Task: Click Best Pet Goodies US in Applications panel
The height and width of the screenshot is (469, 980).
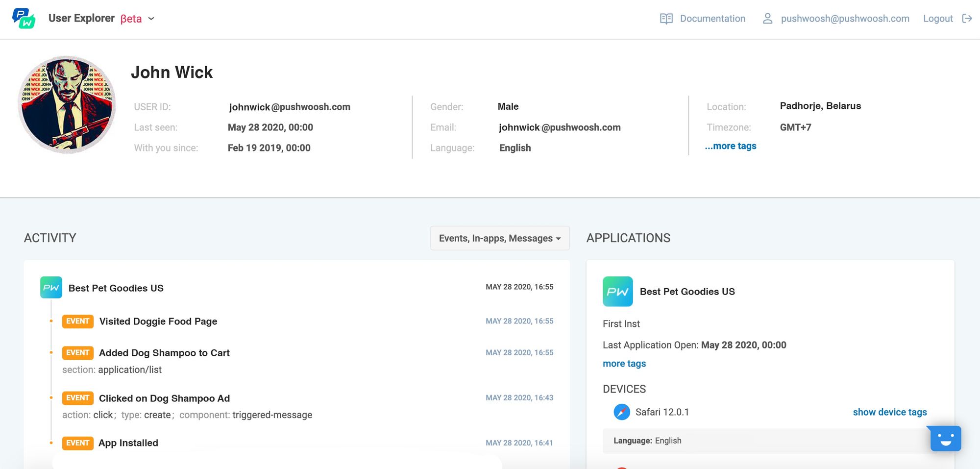Action: (x=687, y=292)
